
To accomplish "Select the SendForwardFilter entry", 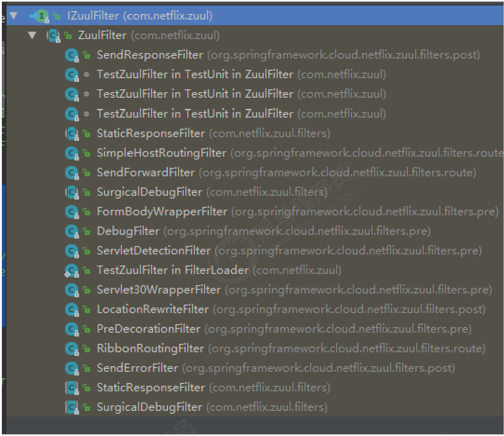I will tap(146, 173).
